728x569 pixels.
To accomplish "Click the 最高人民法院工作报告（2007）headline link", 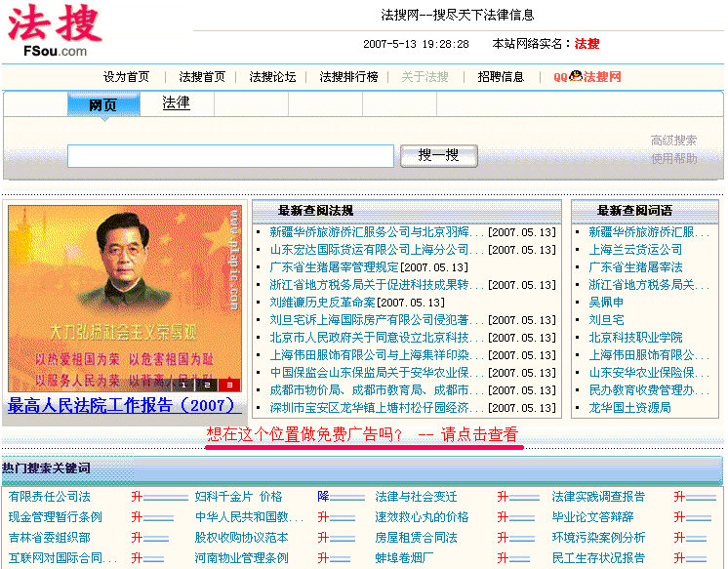I will [122, 404].
